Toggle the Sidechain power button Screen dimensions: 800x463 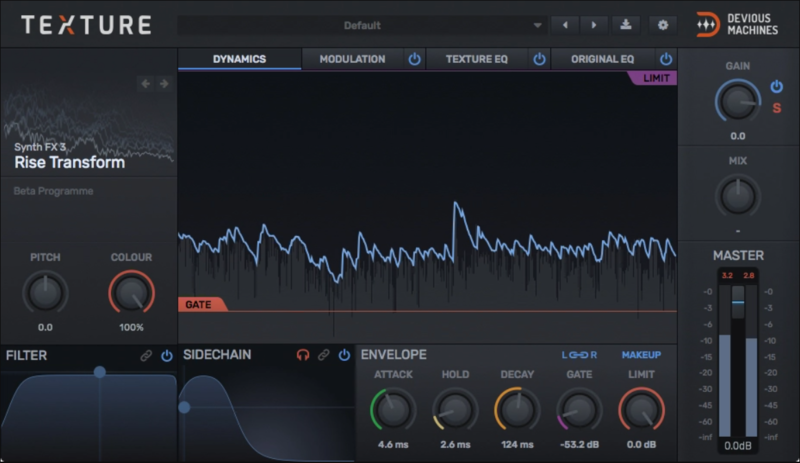point(344,355)
